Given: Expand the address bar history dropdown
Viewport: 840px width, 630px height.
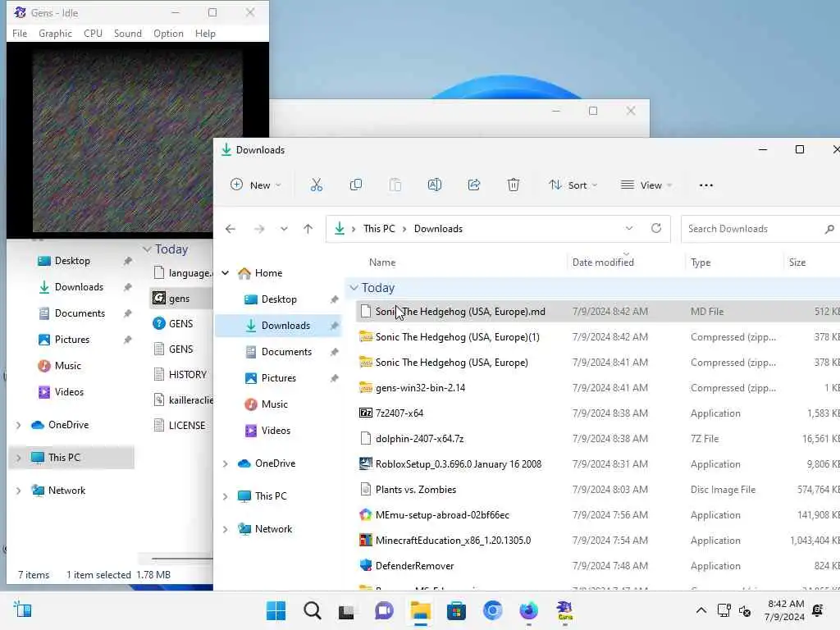Looking at the screenshot, I should (x=629, y=228).
